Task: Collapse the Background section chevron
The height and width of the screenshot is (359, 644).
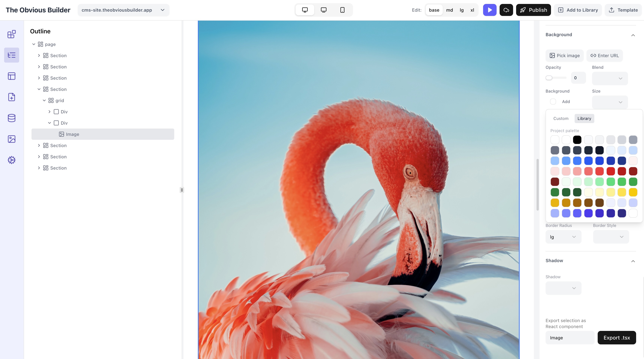Action: pyautogui.click(x=633, y=35)
